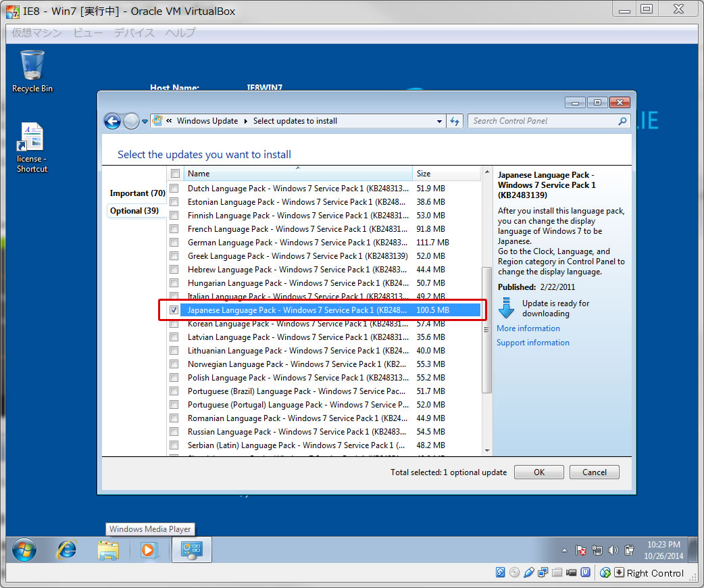704x588 pixels.
Task: Check the German Language Pack checkbox
Action: point(174,242)
